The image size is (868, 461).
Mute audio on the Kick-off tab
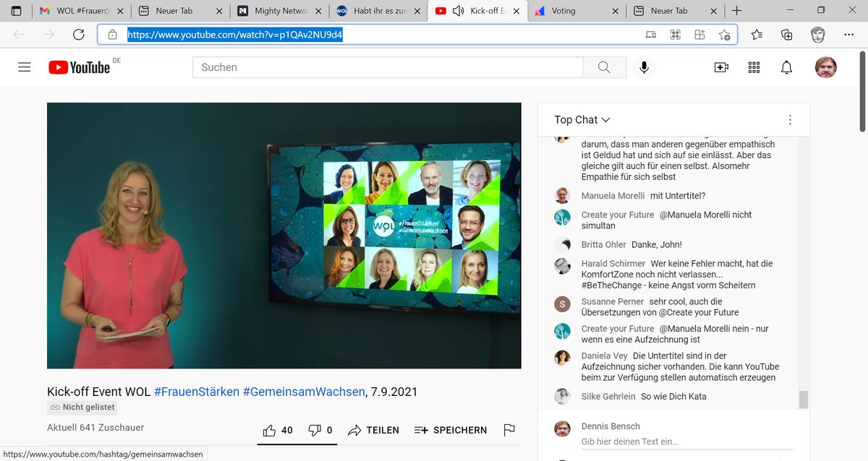pos(458,11)
